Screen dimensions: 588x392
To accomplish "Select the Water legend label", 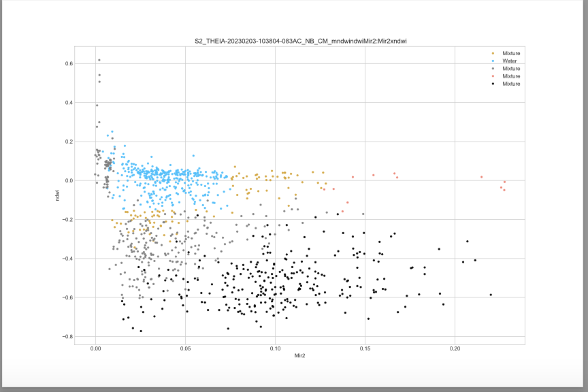I will [510, 61].
